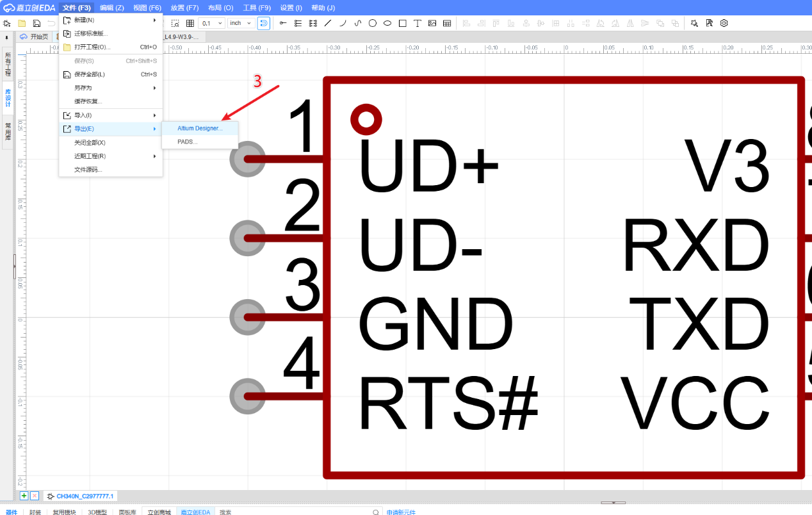812x515 pixels.
Task: Select the 封装 library type tab
Action: click(x=35, y=512)
